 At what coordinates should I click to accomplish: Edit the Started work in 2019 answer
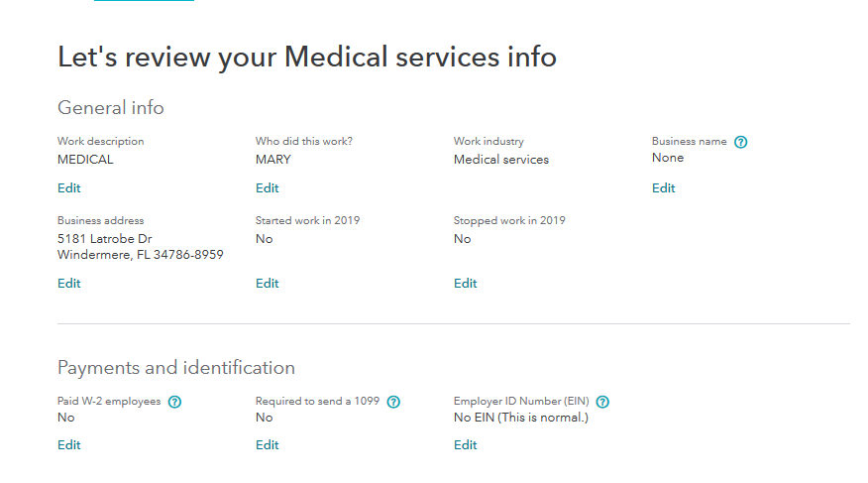[x=268, y=284]
